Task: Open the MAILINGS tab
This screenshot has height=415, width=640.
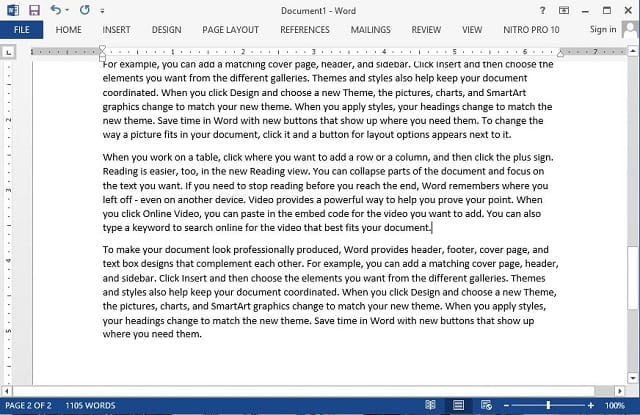Action: (x=371, y=30)
